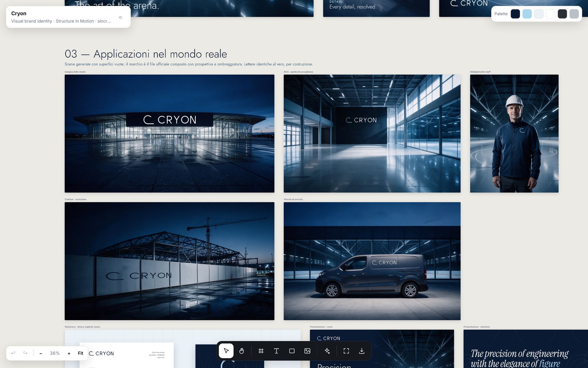Click the sync icon in Cryon project card
The image size is (588, 368).
pyautogui.click(x=121, y=17)
